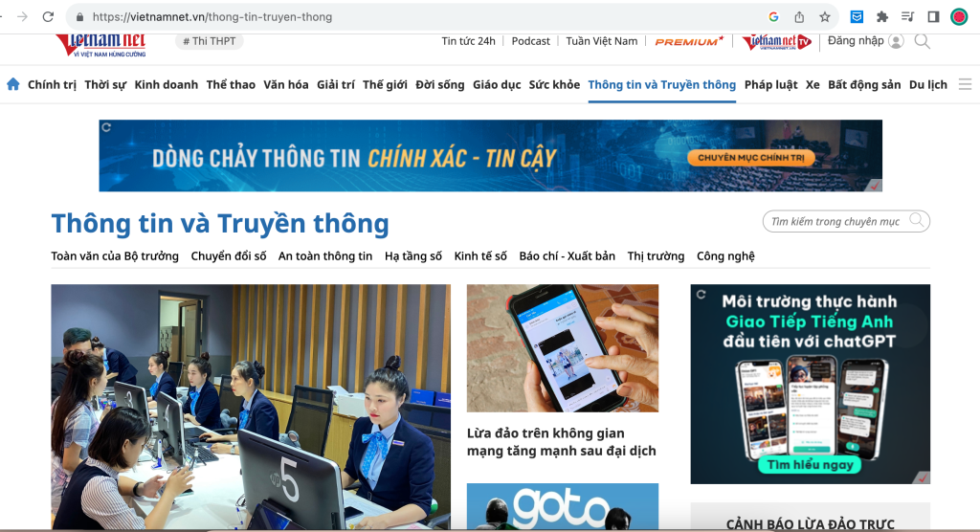The image size is (980, 532).
Task: Open An toàn thông tin subcategory
Action: tap(325, 255)
